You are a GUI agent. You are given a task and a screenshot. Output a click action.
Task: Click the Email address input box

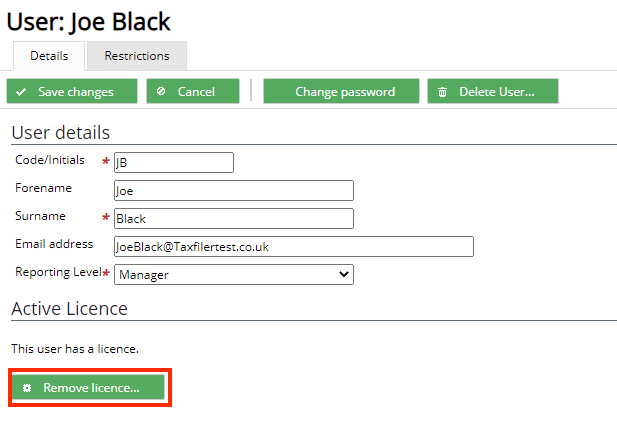tap(294, 246)
